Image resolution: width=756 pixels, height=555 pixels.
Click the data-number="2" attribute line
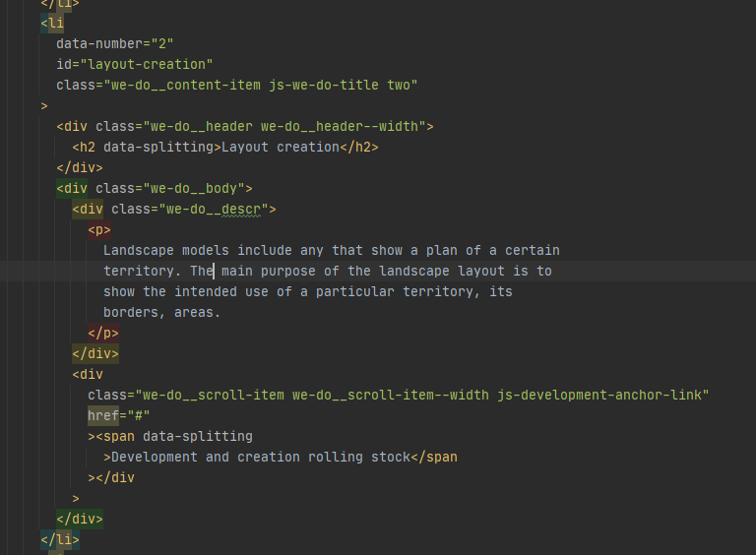click(x=115, y=44)
